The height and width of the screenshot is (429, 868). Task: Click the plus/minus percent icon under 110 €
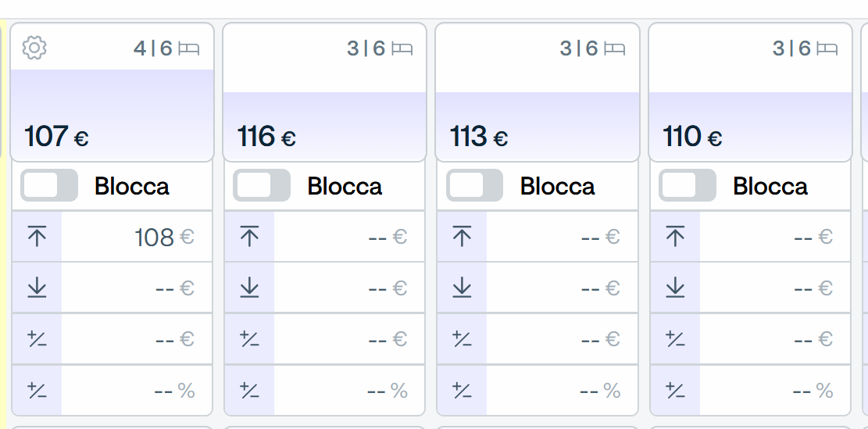point(675,390)
